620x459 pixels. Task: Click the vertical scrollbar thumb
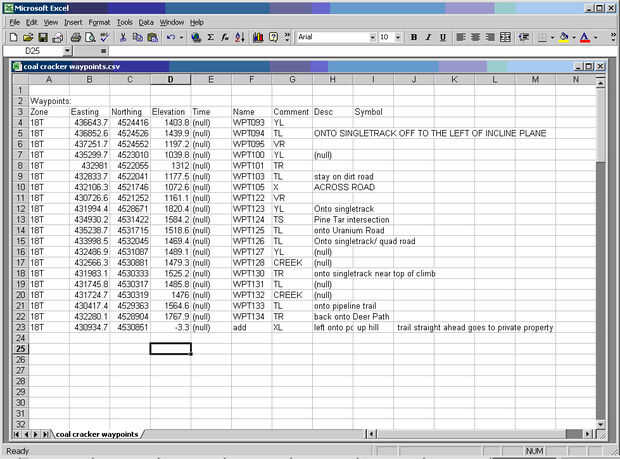click(601, 125)
